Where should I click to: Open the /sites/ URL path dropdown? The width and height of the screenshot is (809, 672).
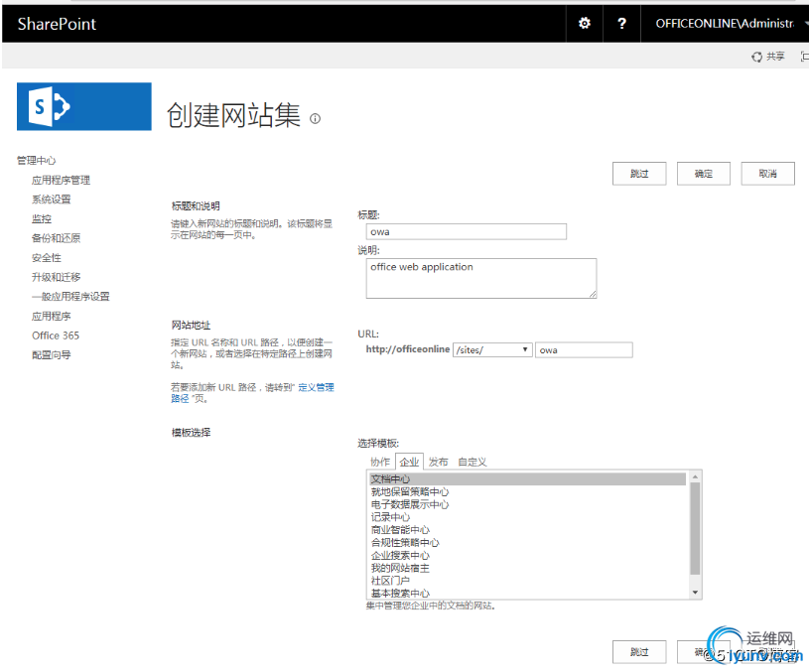492,350
